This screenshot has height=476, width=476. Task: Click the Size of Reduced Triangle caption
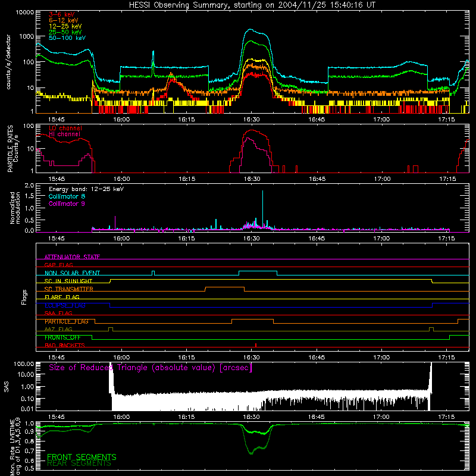(151, 368)
